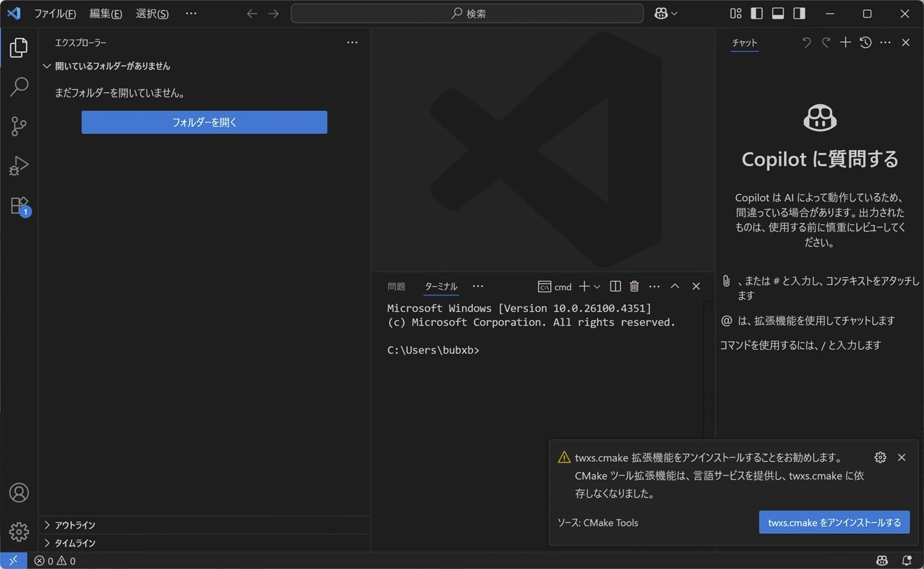Viewport: 924px width, 569px height.
Task: Close the terminal panel
Action: pos(696,286)
